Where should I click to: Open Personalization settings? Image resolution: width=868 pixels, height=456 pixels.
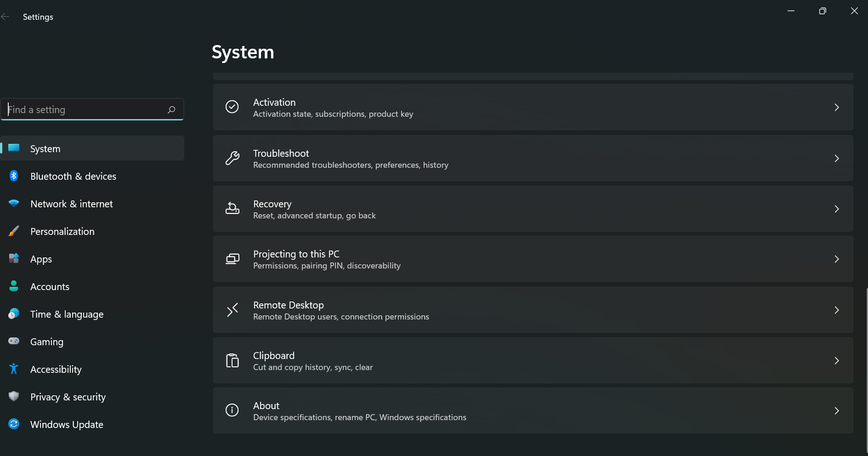point(92,231)
